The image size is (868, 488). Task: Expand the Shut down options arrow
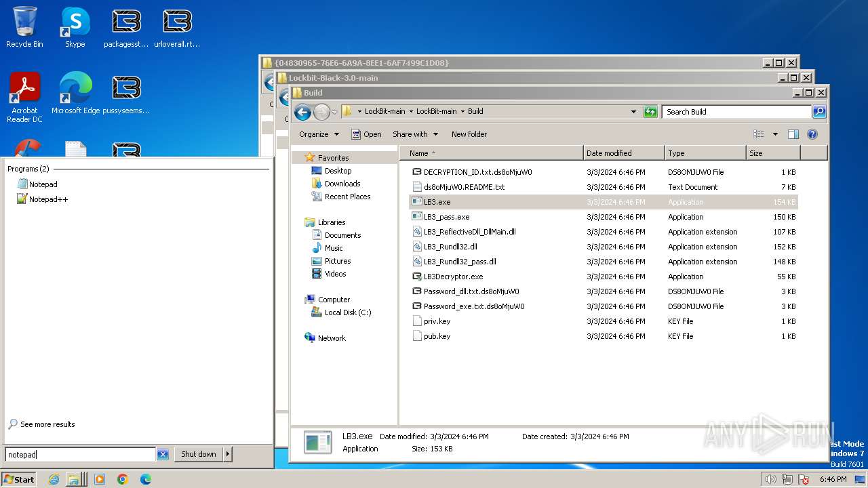(x=227, y=455)
